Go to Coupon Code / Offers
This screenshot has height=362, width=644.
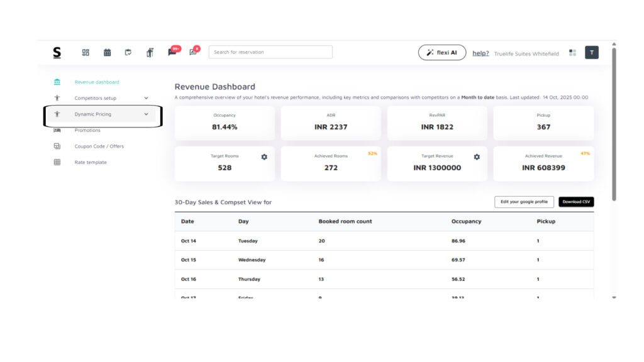pos(99,146)
